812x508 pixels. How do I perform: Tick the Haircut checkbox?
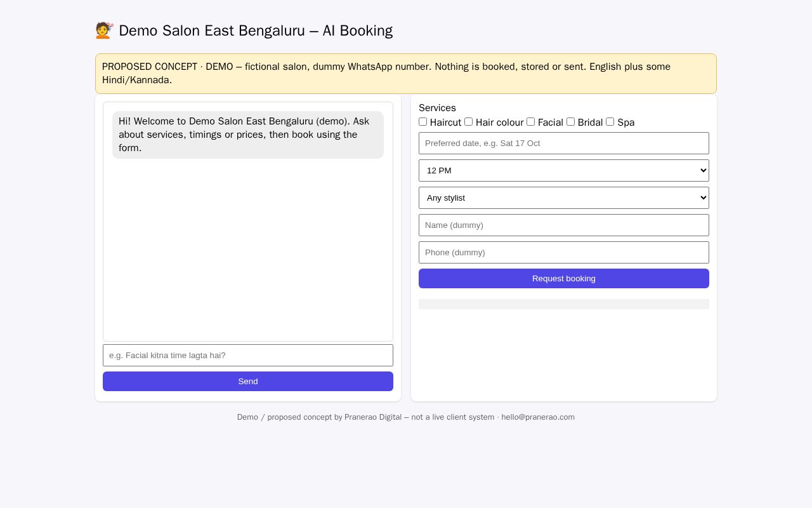click(422, 122)
